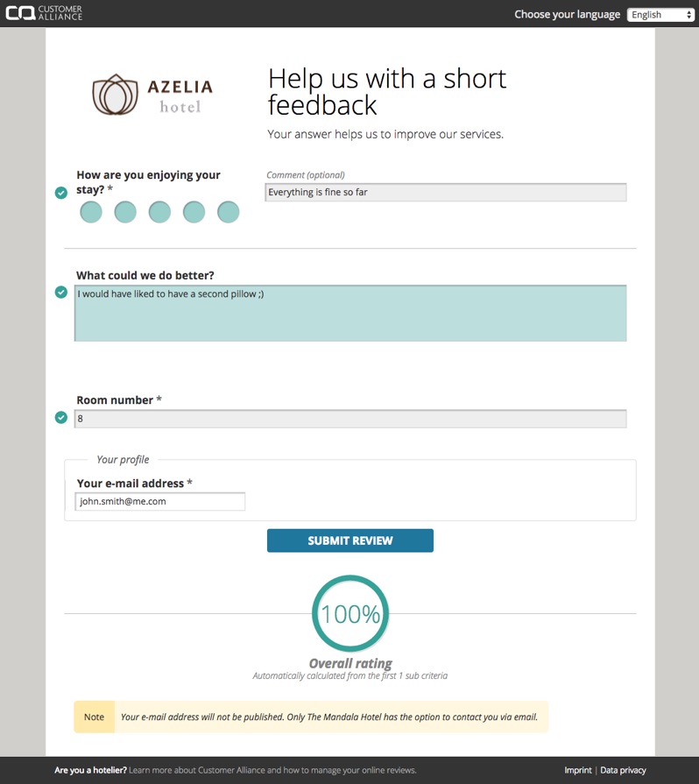The image size is (699, 784).
Task: Click the 'What could we do better' textarea
Action: [350, 314]
